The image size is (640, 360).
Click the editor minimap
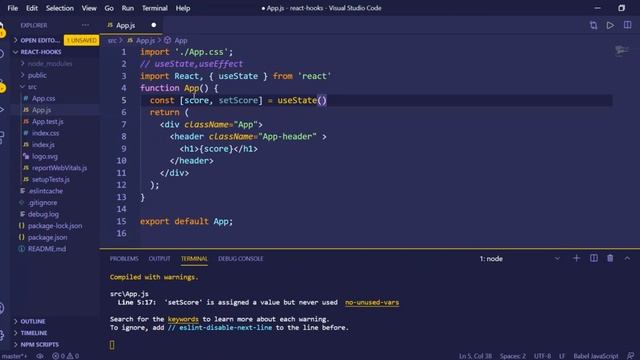point(622,51)
